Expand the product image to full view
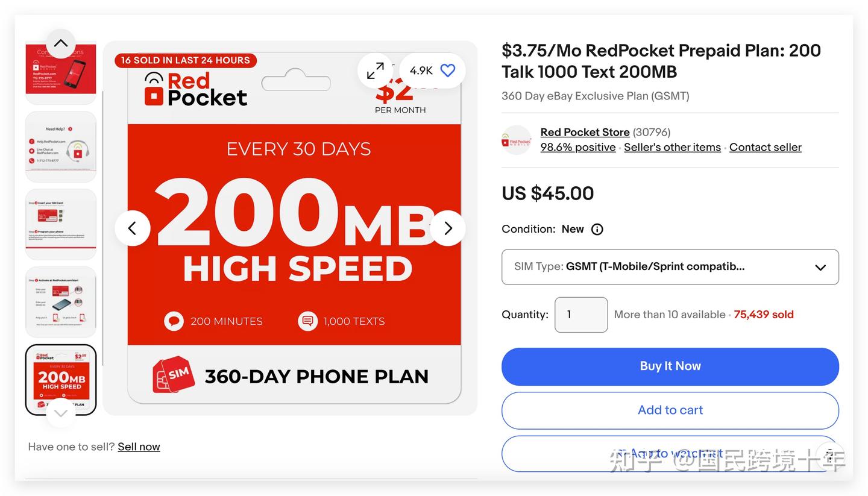 [x=375, y=71]
